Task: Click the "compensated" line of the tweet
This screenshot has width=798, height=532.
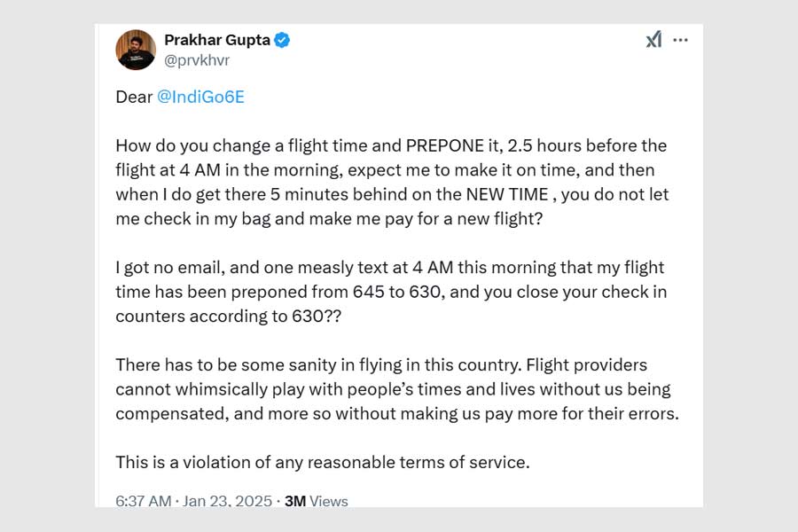Action: click(x=396, y=413)
